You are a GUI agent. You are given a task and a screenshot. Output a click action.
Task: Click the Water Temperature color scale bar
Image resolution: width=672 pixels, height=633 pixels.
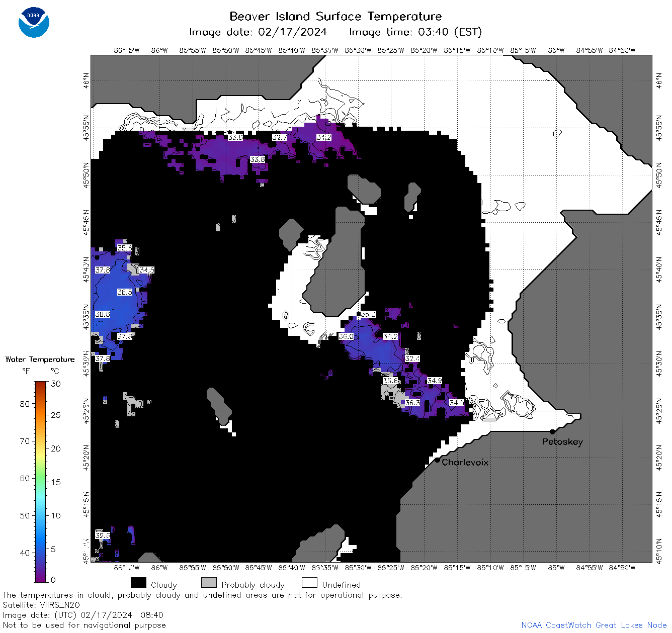point(41,482)
